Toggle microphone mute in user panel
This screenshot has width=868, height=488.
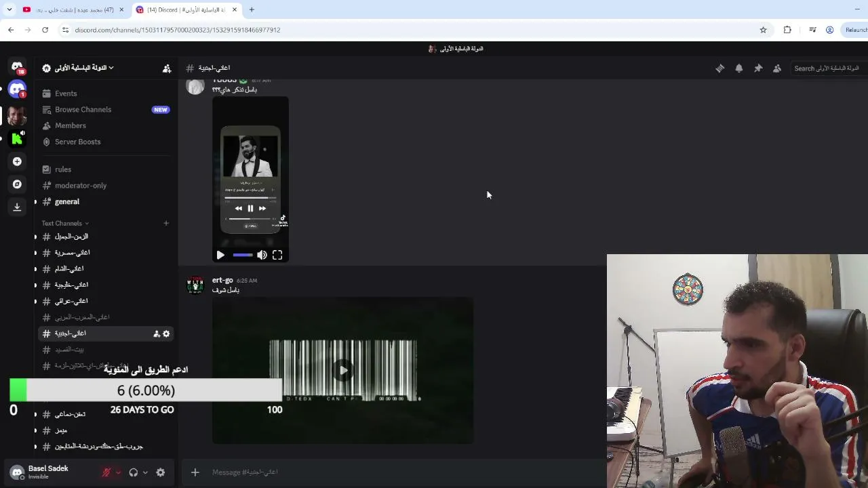pyautogui.click(x=106, y=472)
